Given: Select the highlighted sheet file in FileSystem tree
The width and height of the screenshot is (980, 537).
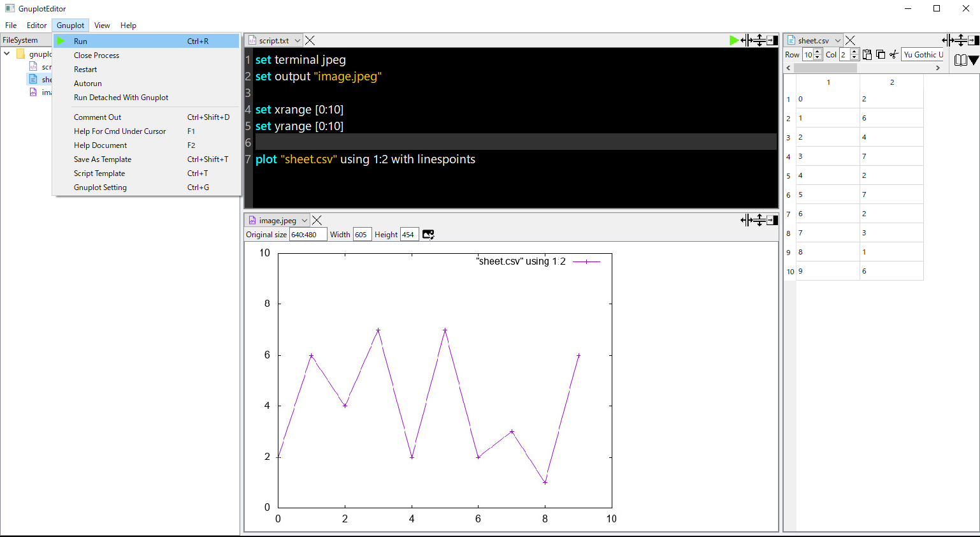Looking at the screenshot, I should (38, 79).
